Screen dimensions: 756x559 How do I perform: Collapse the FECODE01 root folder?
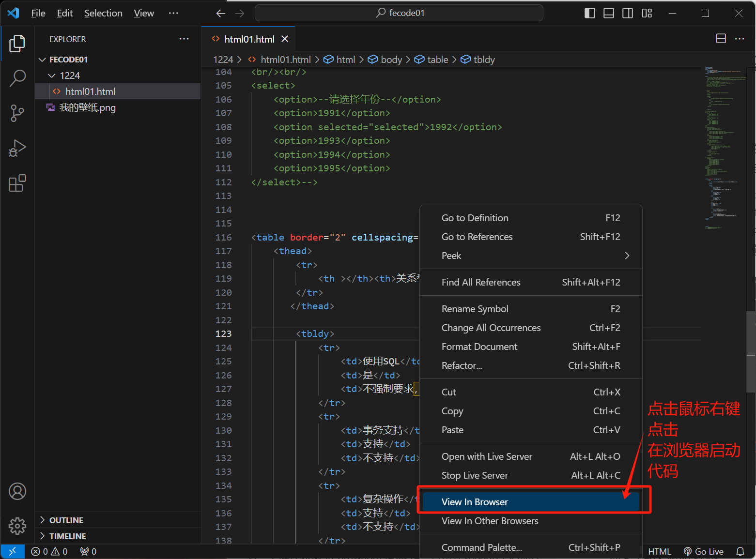[x=118, y=60]
